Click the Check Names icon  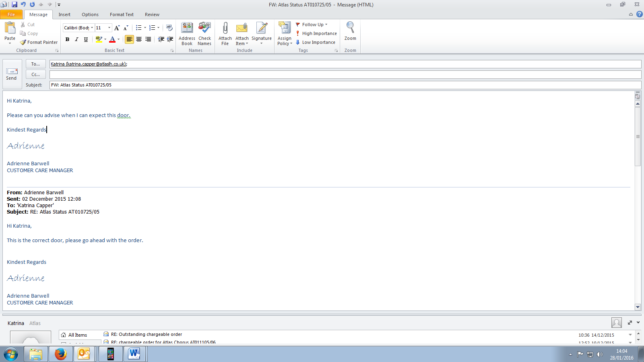coord(204,29)
